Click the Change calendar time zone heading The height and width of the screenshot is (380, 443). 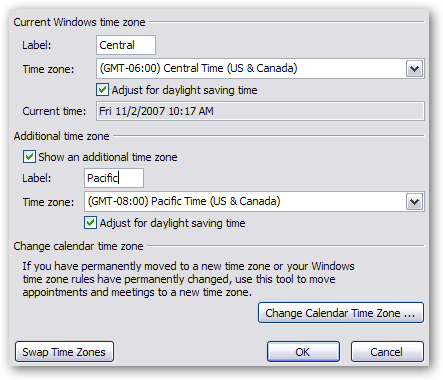[x=78, y=246]
